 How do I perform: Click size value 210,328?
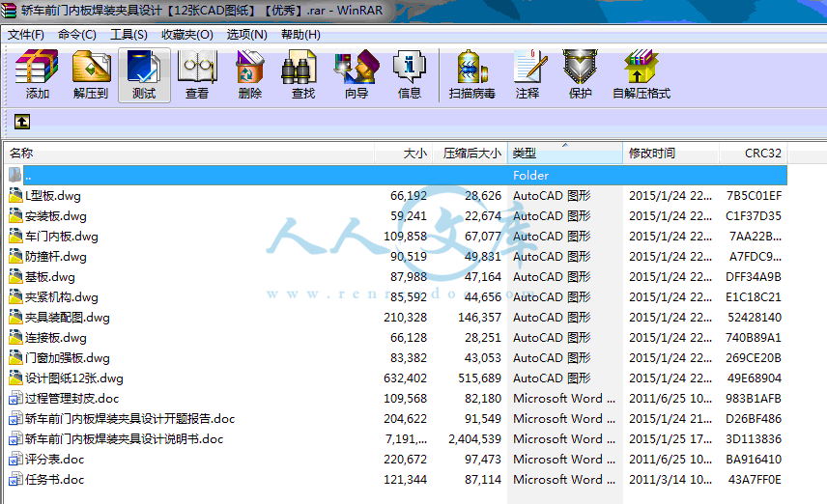(405, 318)
